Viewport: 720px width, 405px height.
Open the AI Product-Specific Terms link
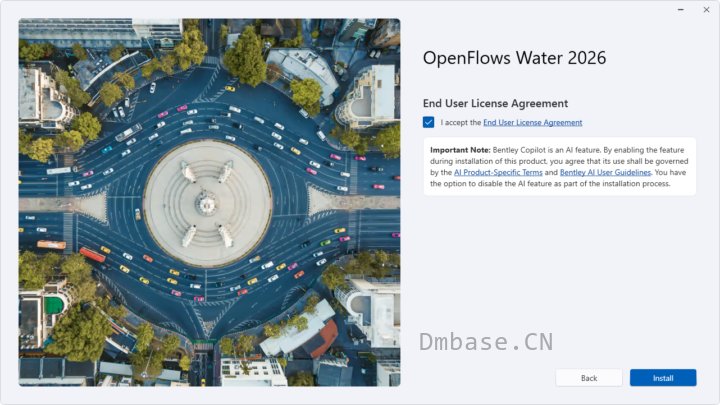(498, 172)
